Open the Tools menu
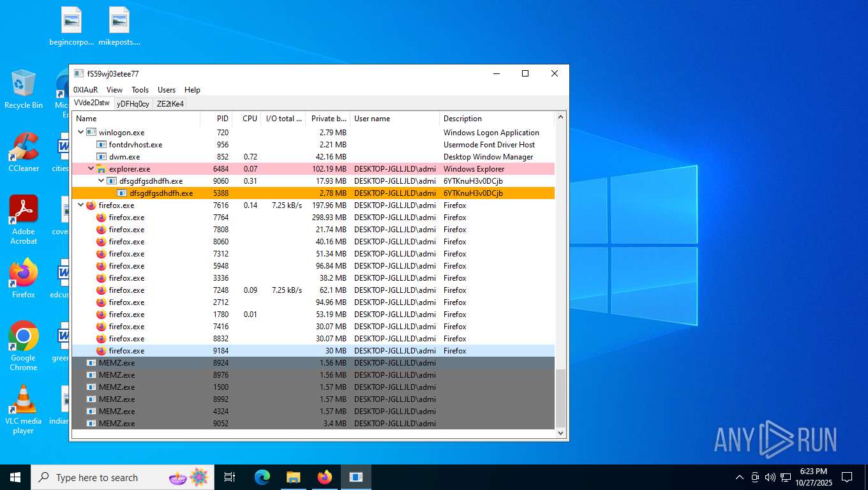868x490 pixels. pos(140,90)
